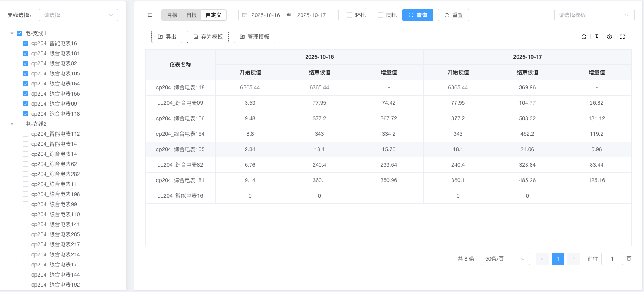Open the 50条/页 page size dropdown
The height and width of the screenshot is (292, 644).
(x=505, y=259)
